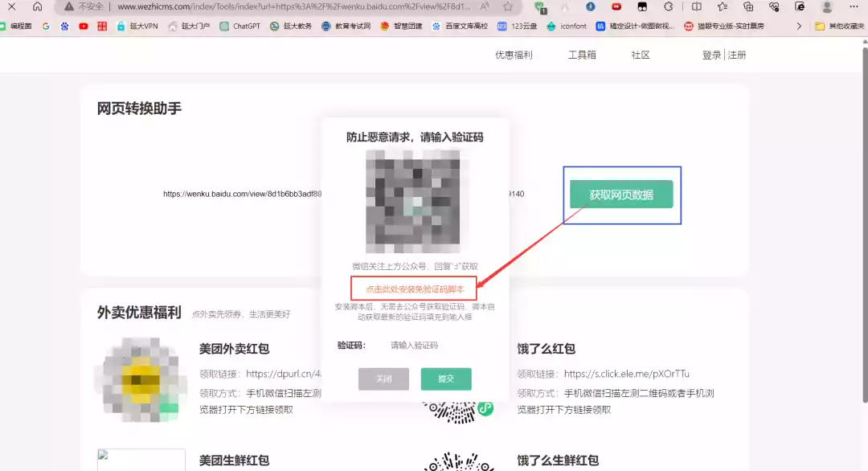Click the green 获取网页数据 button

pyautogui.click(x=621, y=195)
